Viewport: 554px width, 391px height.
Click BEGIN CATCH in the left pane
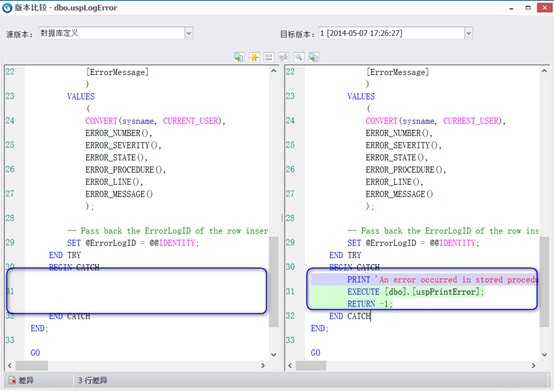coord(74,267)
